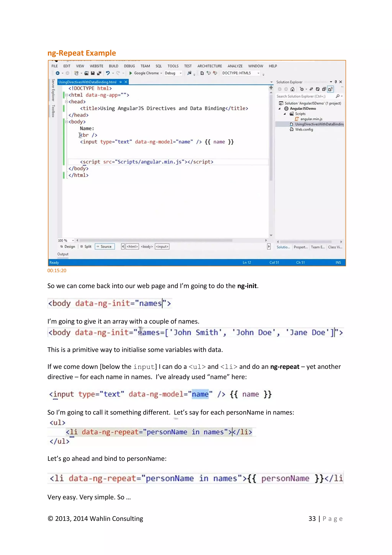Open the DOCTYPE: HTML5 dropdown
This screenshot has height=555, width=392.
pos(258,73)
